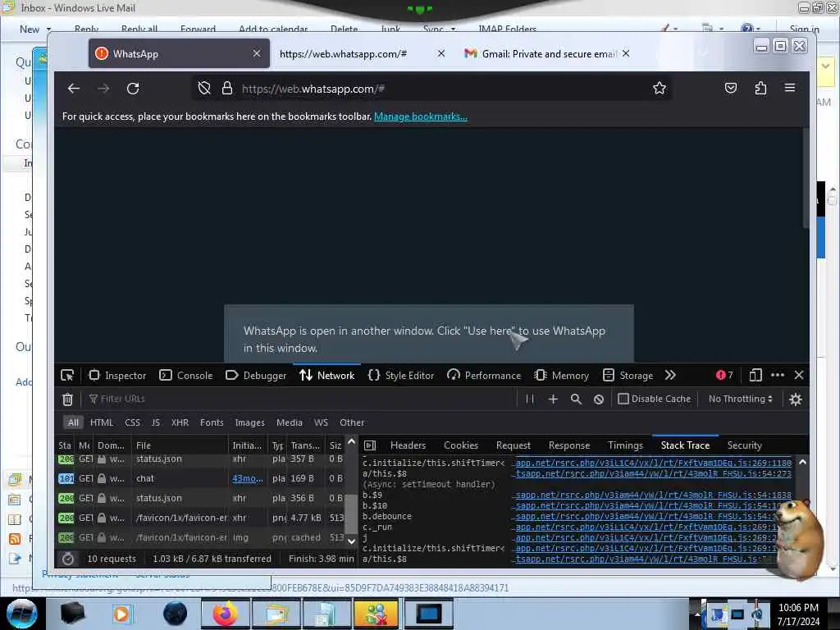Show site security lock info
This screenshot has height=630, width=840.
227,88
